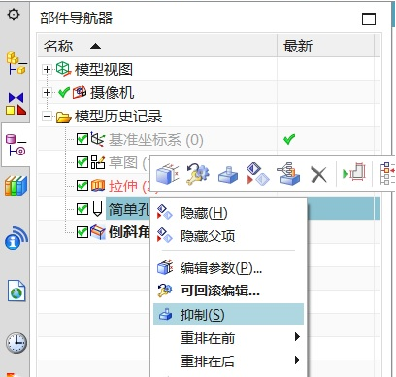This screenshot has width=396, height=377.
Task: Select the 倒斜角 feature row
Action: tap(129, 232)
